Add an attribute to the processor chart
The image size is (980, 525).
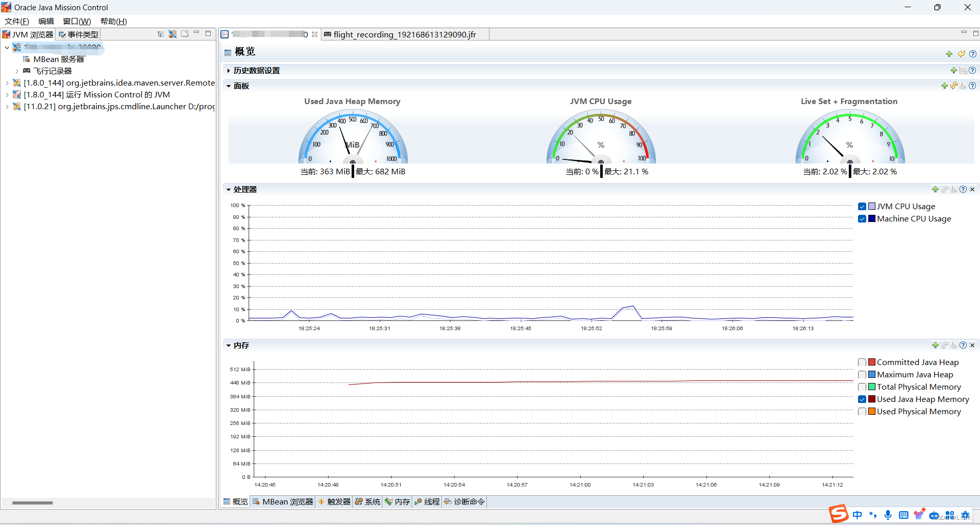pyautogui.click(x=935, y=189)
